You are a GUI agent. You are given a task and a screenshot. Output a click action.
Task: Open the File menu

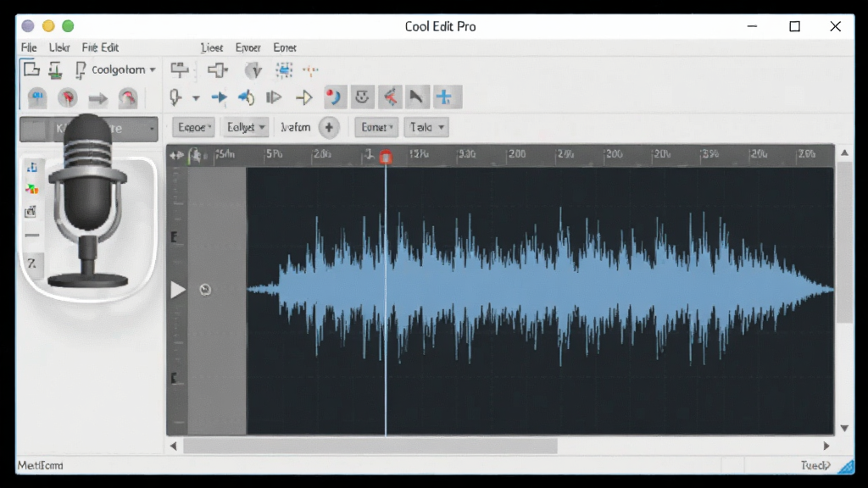pos(29,47)
